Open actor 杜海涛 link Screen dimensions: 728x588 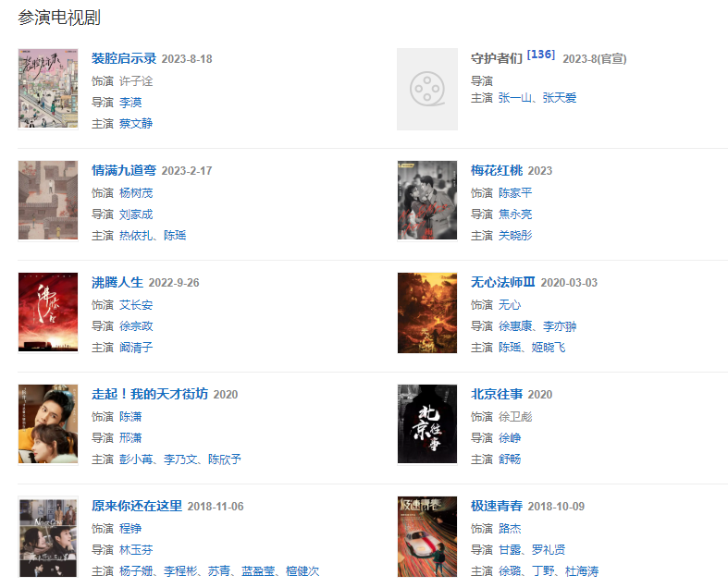[x=582, y=571]
